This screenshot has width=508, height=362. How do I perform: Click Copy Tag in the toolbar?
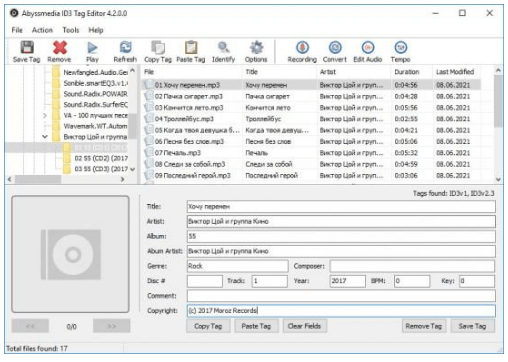(158, 51)
